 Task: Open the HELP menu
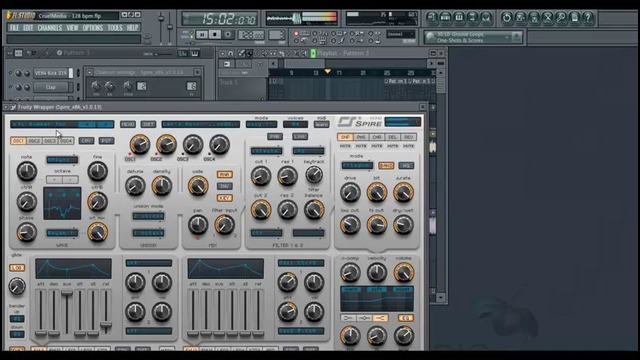(132, 28)
